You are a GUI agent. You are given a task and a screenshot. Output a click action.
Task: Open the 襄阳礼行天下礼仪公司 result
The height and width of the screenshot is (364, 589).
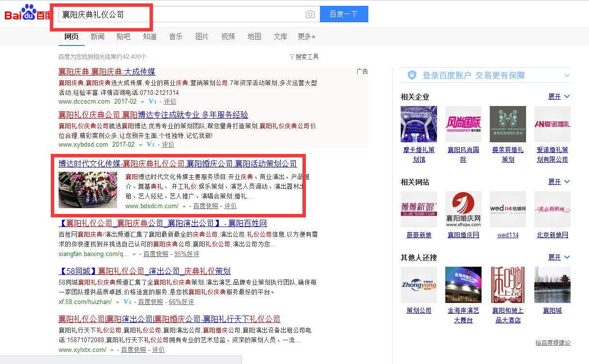point(169,319)
